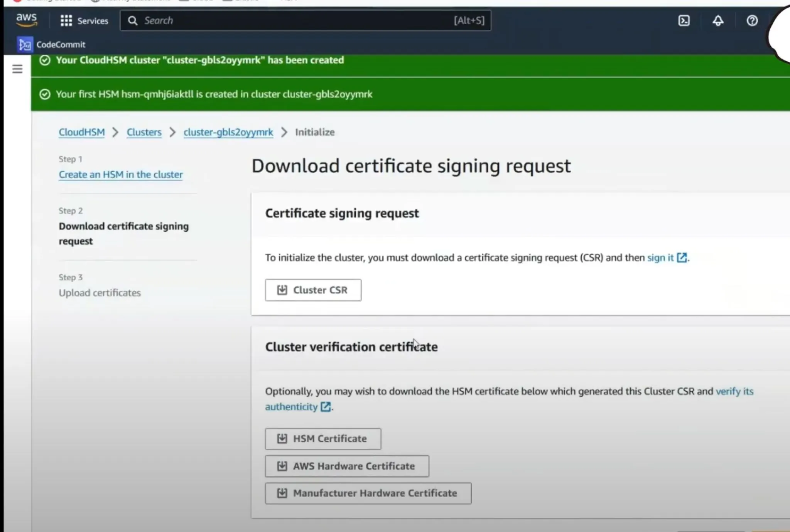Open the 'sign it' documentation link
790x532 pixels.
660,258
